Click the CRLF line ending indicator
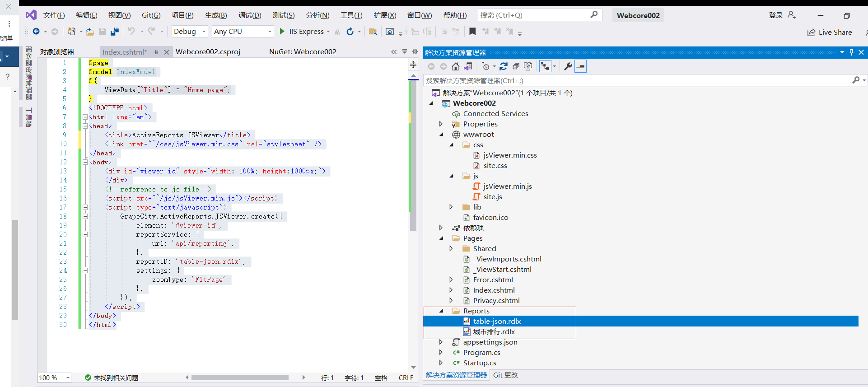 [x=406, y=378]
